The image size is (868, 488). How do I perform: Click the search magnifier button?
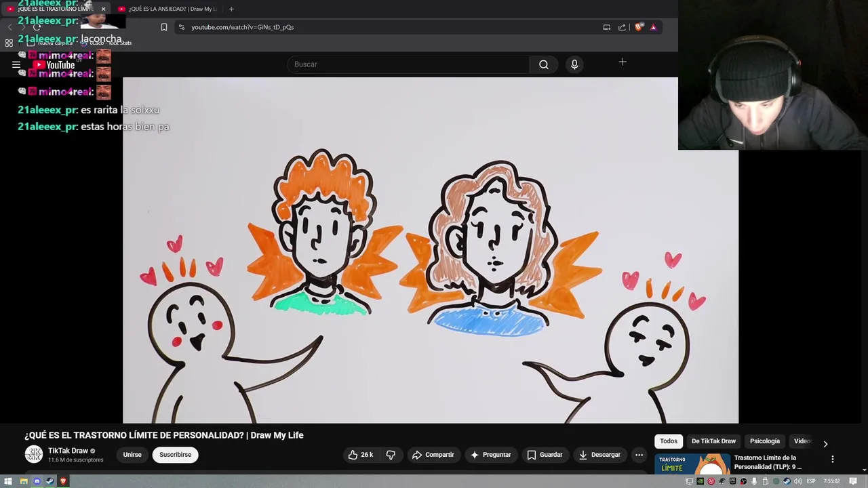[x=544, y=64]
